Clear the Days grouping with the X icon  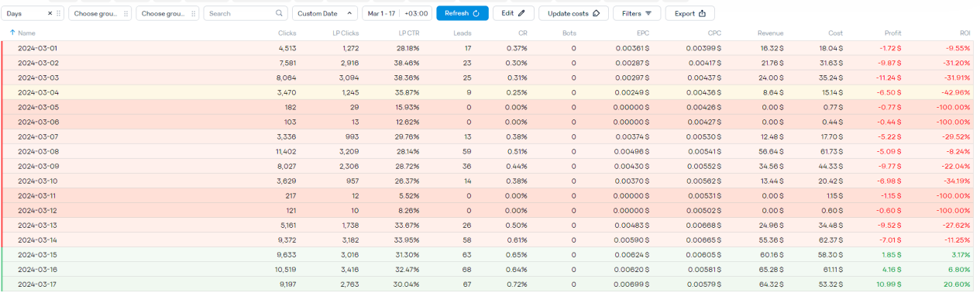click(50, 13)
